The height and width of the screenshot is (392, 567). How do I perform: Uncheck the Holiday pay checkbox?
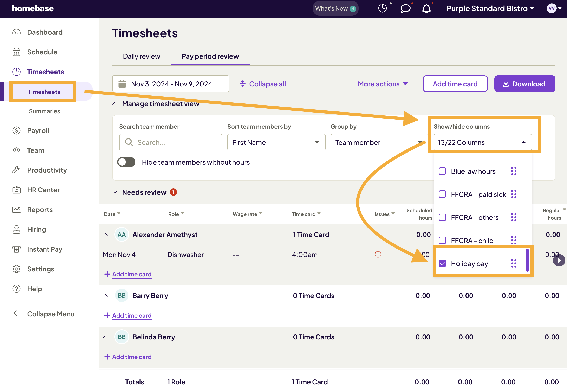tap(442, 264)
